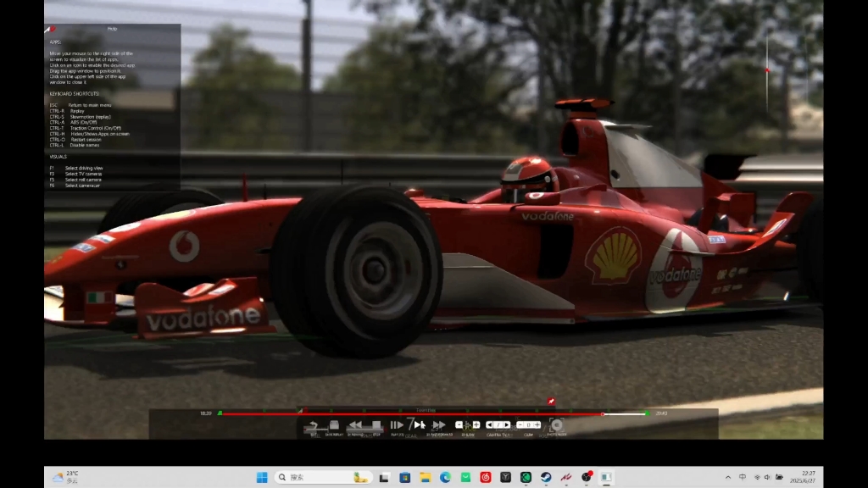This screenshot has width=868, height=488.
Task: Open the network icon in system tray
Action: point(757,477)
